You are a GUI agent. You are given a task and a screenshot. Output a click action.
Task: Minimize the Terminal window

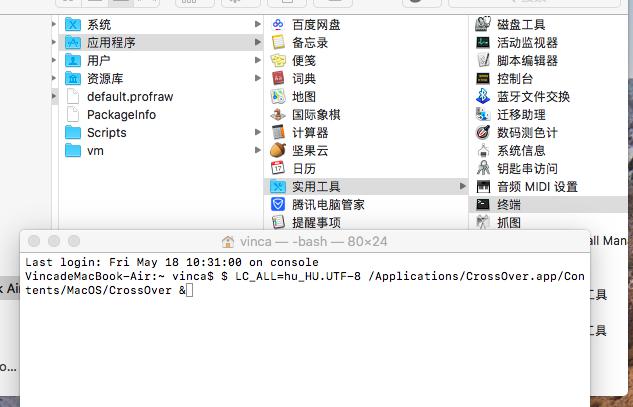pos(54,241)
